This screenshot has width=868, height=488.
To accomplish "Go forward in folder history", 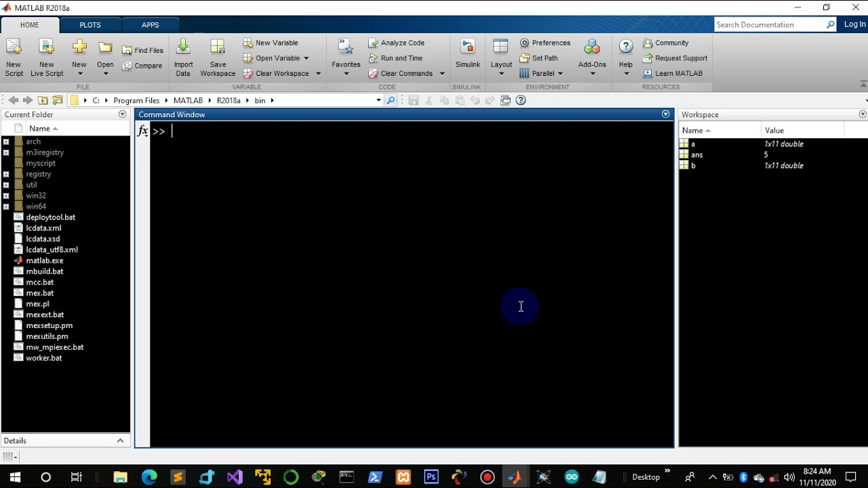I will pyautogui.click(x=28, y=100).
